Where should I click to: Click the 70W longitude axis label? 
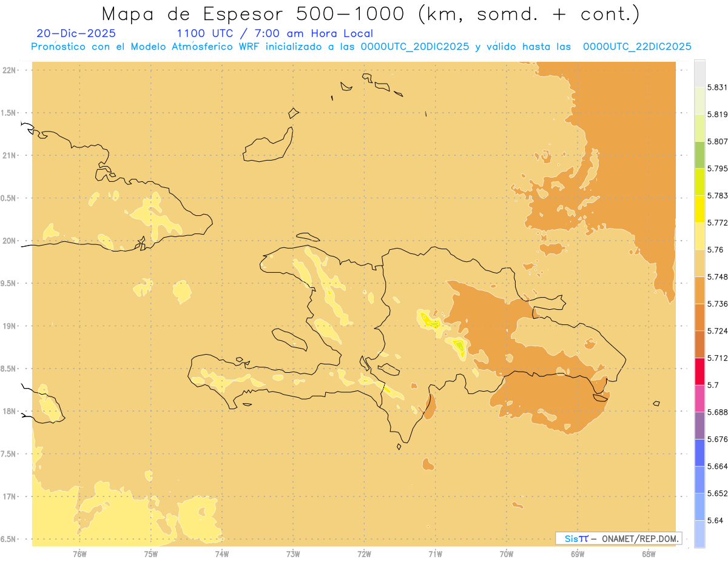click(x=507, y=554)
